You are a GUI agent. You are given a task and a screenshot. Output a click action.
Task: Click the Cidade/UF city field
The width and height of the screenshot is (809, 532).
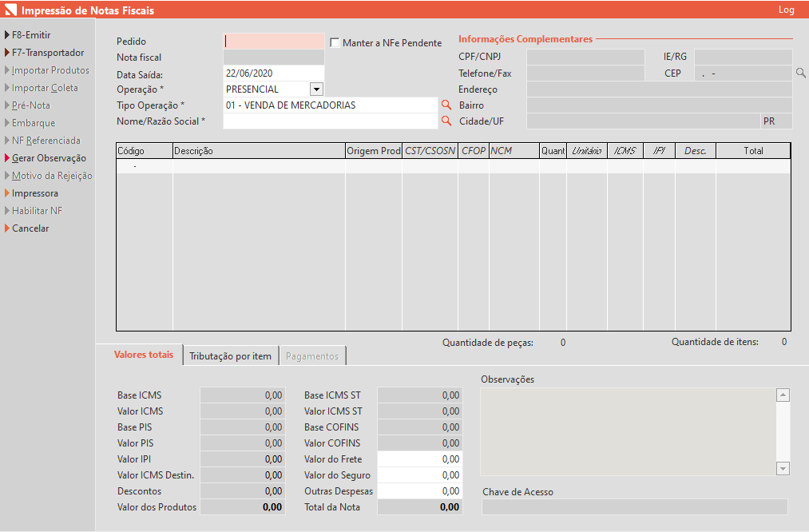[644, 121]
